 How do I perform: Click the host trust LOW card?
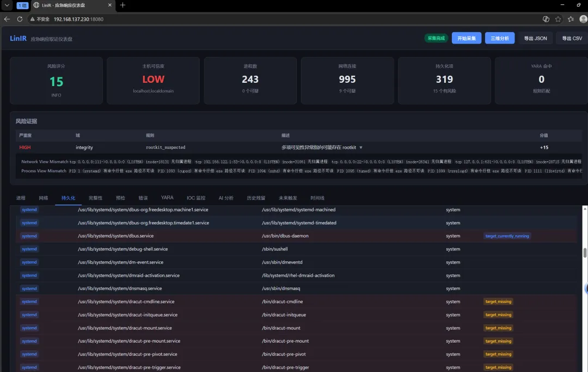(x=153, y=81)
